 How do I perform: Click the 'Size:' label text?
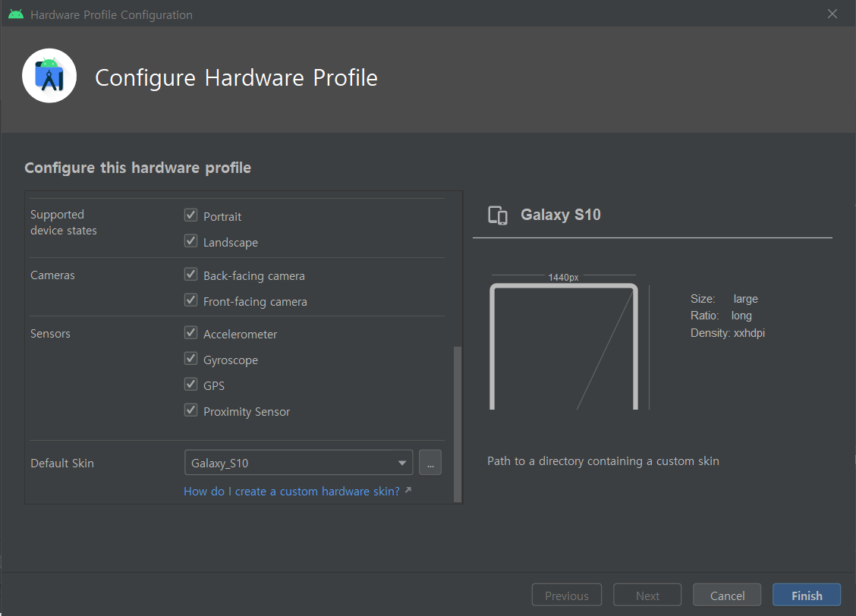tap(703, 299)
